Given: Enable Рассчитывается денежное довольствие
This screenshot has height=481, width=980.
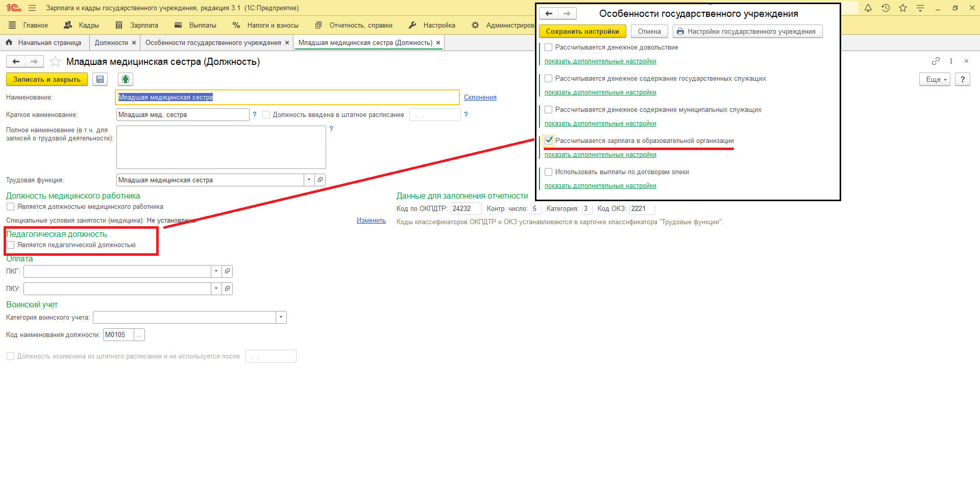Looking at the screenshot, I should coord(549,47).
